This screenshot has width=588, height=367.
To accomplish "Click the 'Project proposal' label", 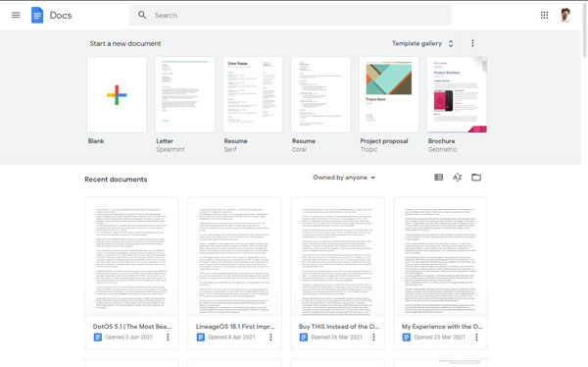I will click(384, 141).
